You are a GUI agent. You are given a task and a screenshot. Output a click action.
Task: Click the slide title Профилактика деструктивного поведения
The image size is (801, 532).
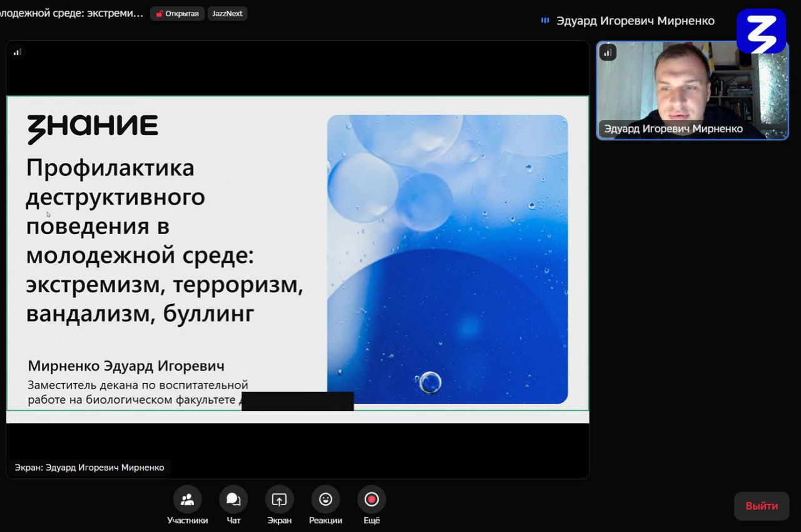pos(165,240)
